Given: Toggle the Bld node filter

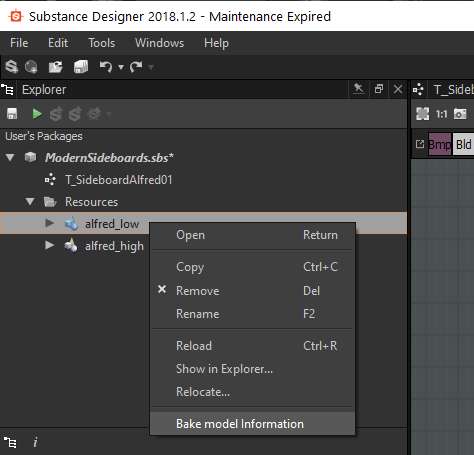Looking at the screenshot, I should 463,144.
